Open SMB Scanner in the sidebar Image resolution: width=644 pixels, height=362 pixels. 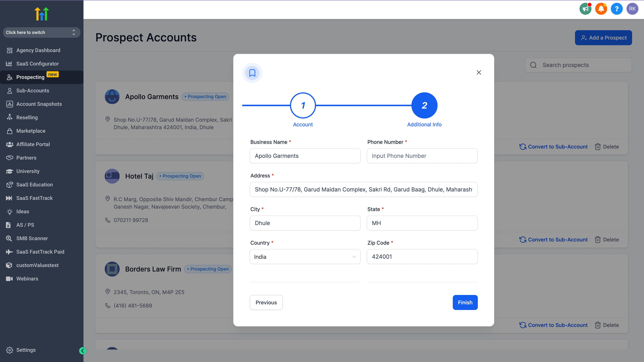point(32,238)
